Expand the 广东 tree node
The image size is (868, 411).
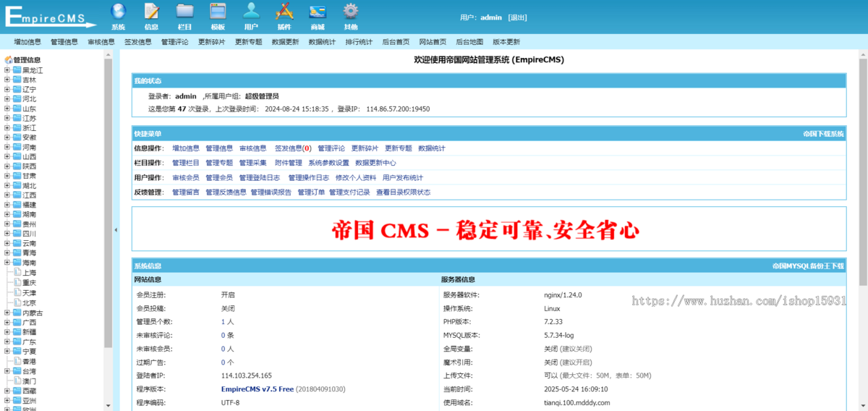pos(7,342)
